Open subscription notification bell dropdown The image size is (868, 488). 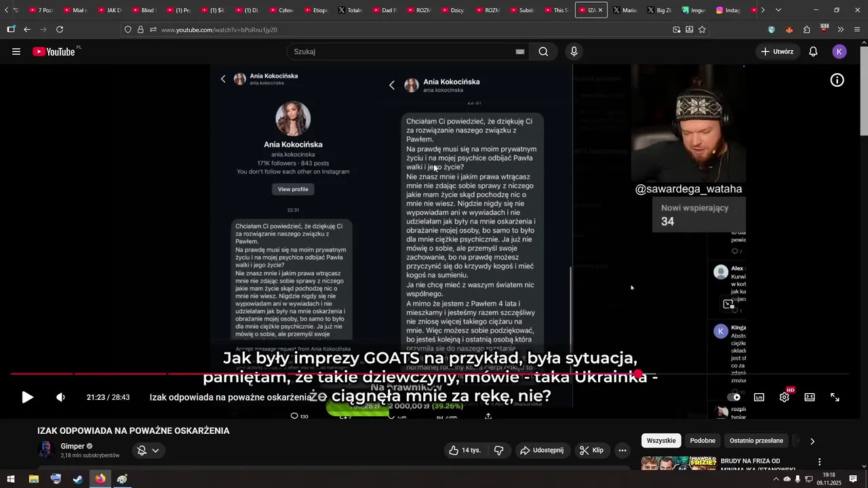click(x=148, y=450)
